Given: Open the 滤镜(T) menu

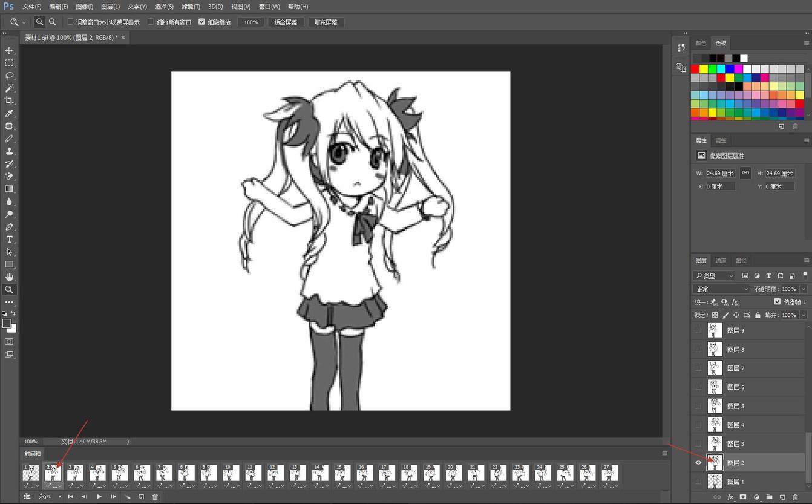Looking at the screenshot, I should click(x=191, y=7).
